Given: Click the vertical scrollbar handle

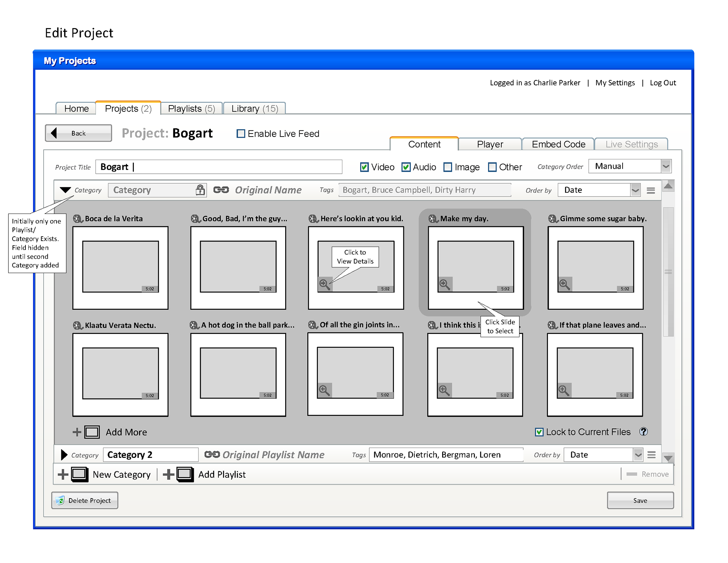Looking at the screenshot, I should pyautogui.click(x=668, y=272).
